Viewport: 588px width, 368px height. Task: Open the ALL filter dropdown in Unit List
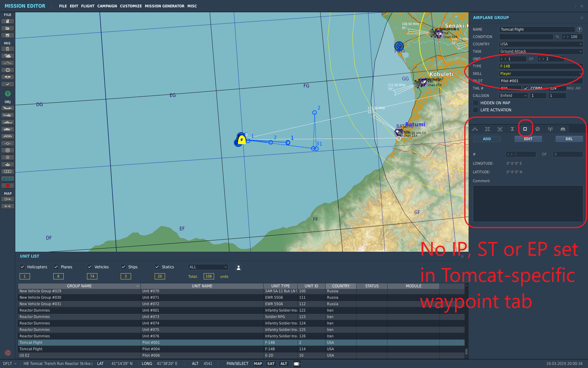pos(208,267)
